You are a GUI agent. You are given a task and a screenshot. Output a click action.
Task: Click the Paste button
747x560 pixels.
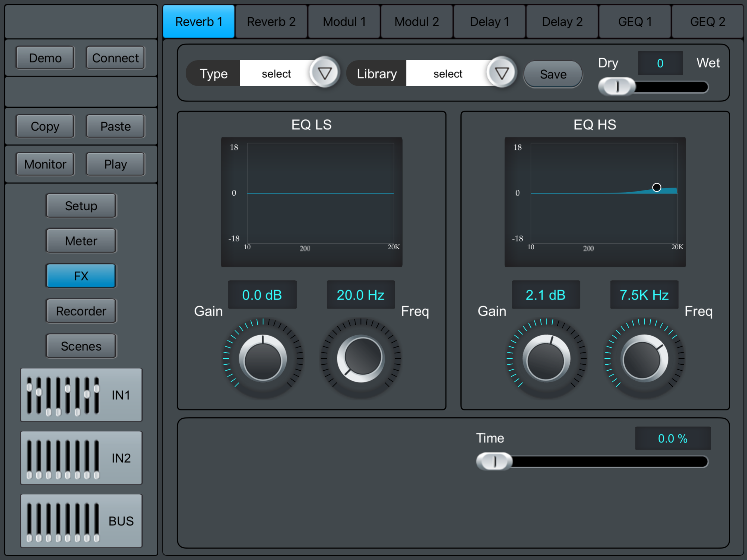pos(115,126)
